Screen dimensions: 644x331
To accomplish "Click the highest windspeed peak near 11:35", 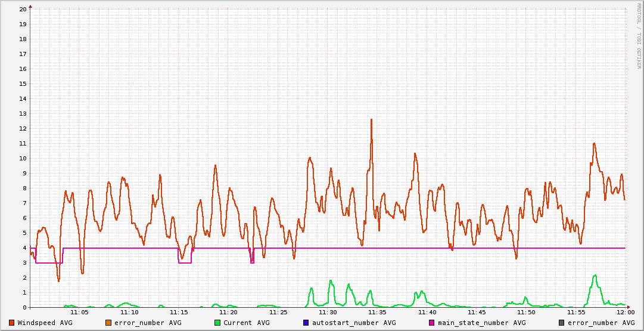I will [x=371, y=120].
